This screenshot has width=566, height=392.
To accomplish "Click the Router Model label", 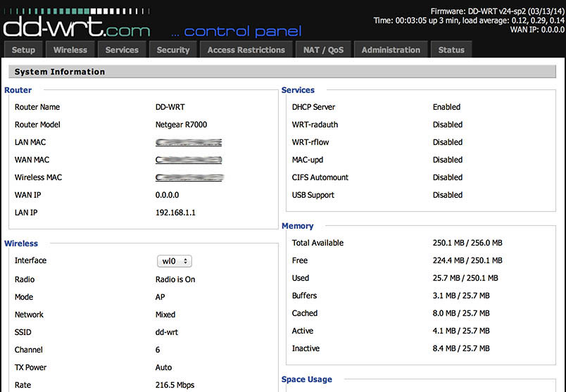I will tap(37, 125).
